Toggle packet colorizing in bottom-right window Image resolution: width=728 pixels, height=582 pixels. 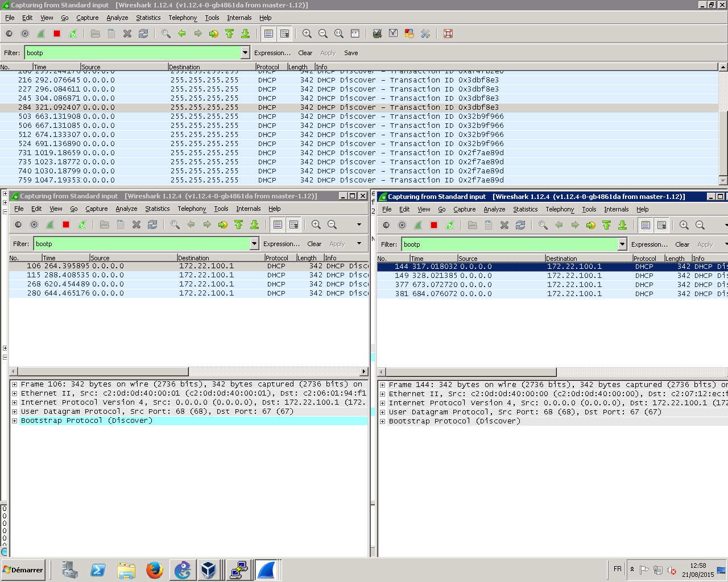pyautogui.click(x=646, y=225)
